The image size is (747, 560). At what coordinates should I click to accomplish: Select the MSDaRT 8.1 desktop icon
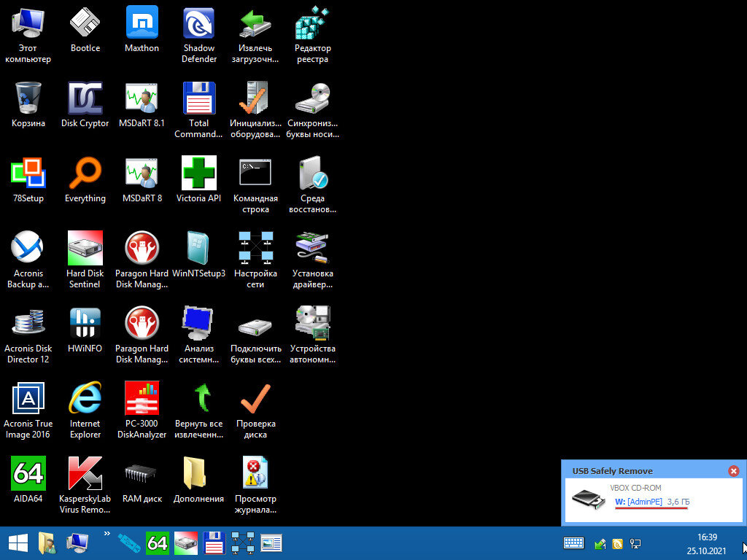click(x=142, y=105)
